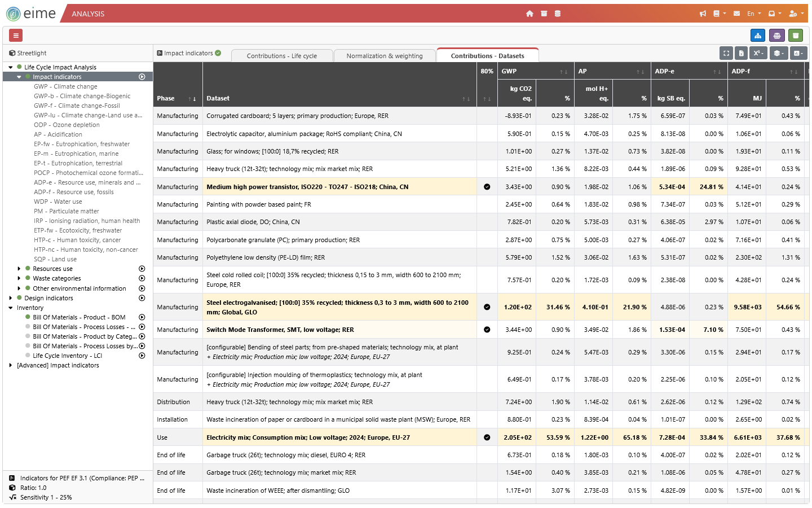Open the En language dropdown
Image resolution: width=812 pixels, height=508 pixels.
click(x=754, y=14)
